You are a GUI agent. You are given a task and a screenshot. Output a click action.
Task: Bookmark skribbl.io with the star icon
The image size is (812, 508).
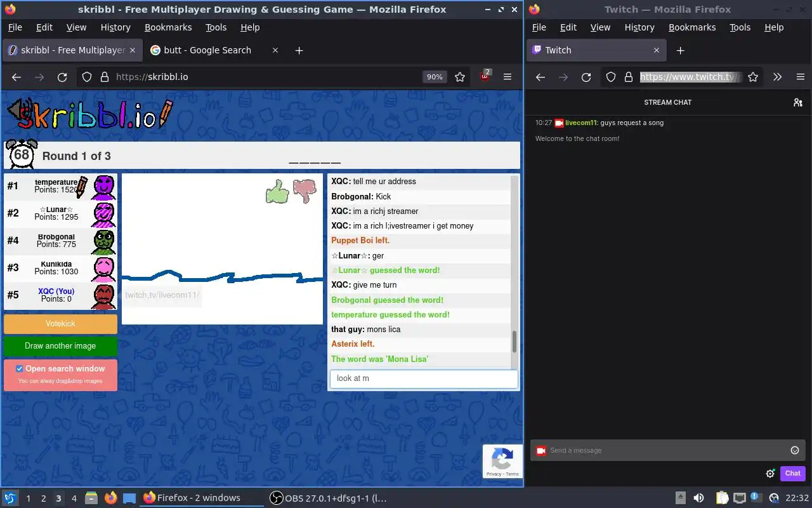[460, 77]
